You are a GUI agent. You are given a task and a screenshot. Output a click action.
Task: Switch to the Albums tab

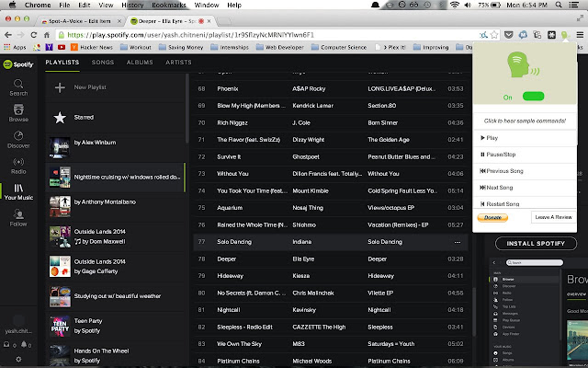[140, 63]
